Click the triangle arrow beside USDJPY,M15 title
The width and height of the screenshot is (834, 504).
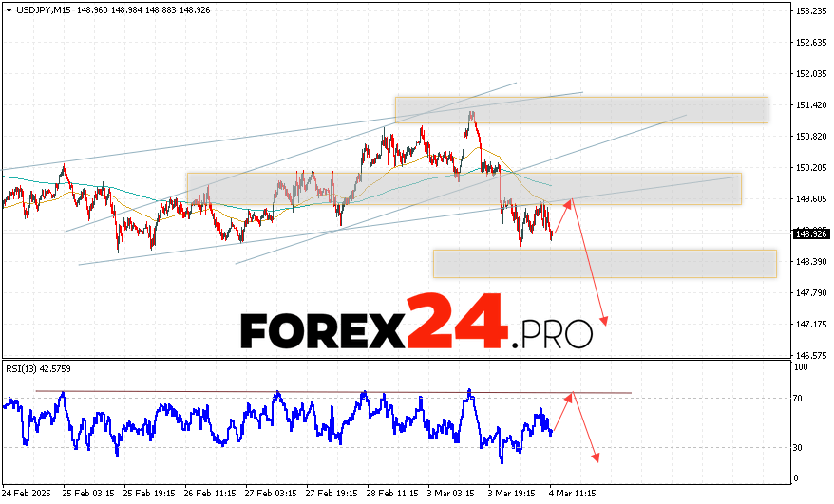click(x=9, y=10)
